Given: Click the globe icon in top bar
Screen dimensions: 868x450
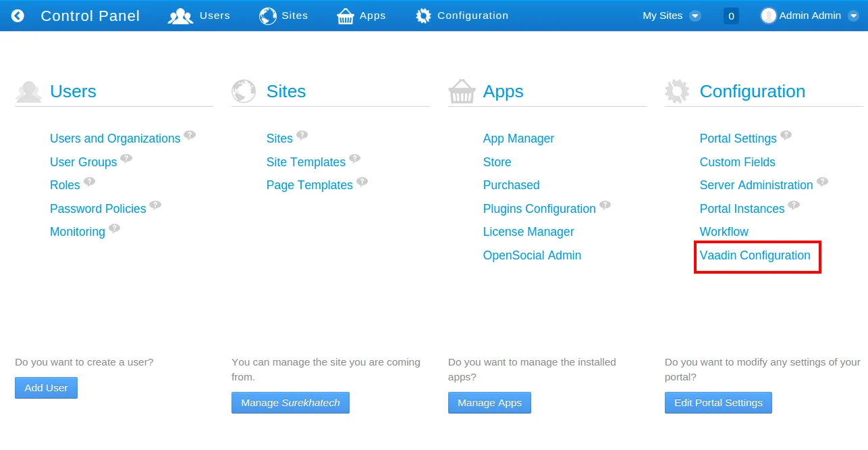Looking at the screenshot, I should click(x=268, y=16).
